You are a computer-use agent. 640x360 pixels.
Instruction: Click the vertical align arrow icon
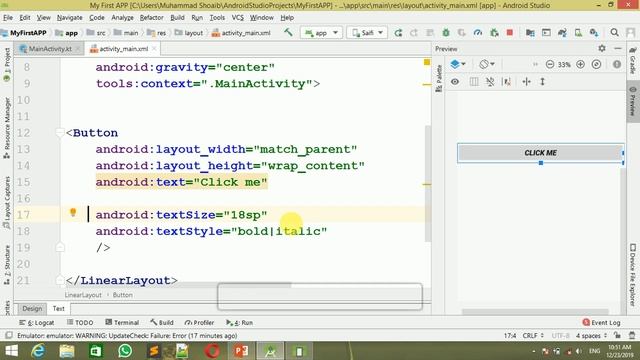(x=542, y=82)
